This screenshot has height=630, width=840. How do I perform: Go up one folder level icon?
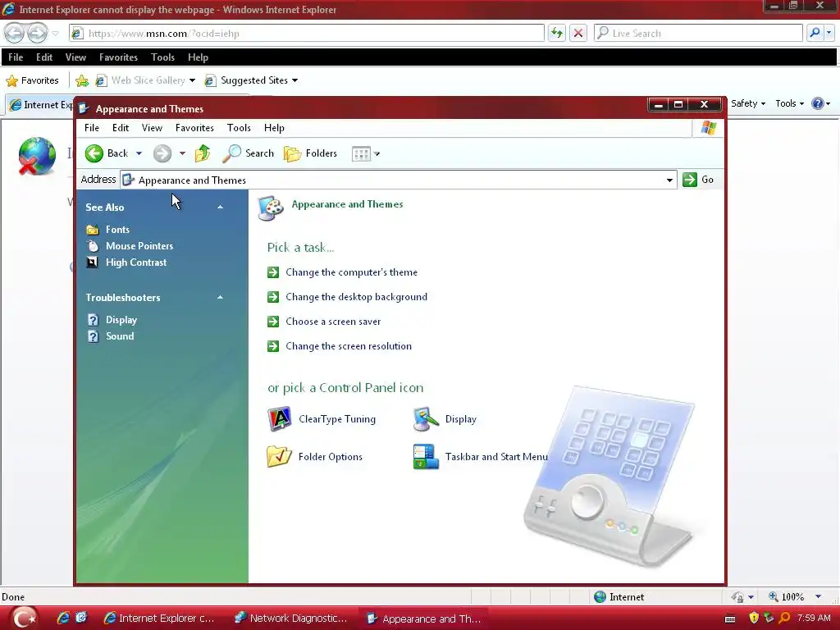pos(203,153)
